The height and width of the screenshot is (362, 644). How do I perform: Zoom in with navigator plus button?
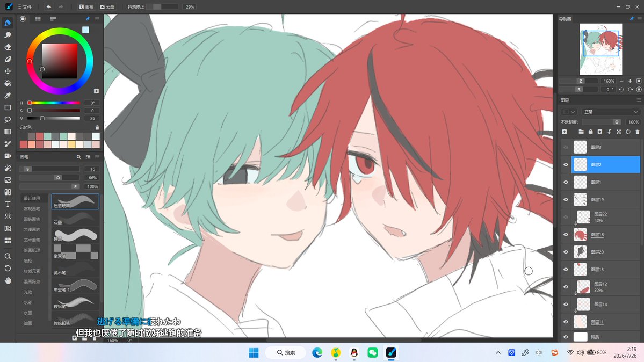click(630, 81)
